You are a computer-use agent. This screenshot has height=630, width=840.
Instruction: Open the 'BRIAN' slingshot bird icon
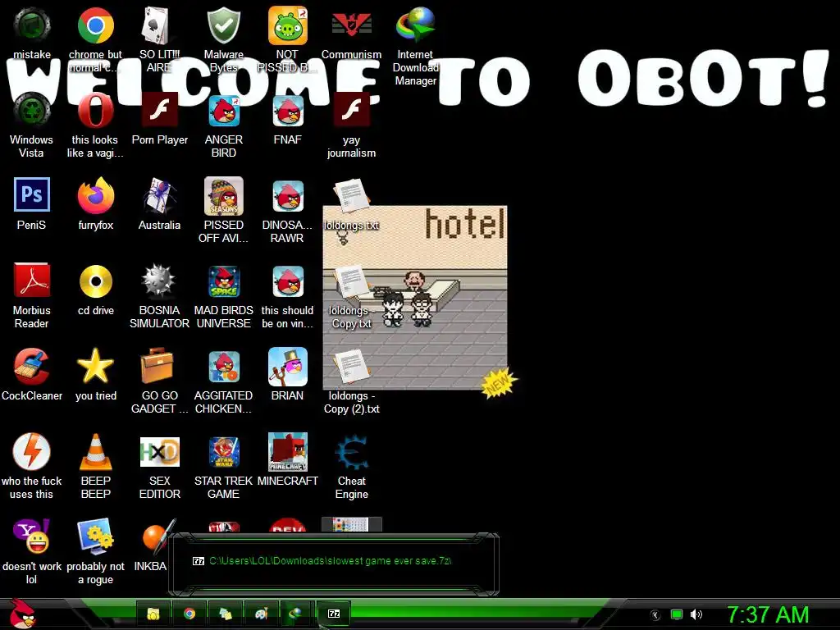[288, 367]
